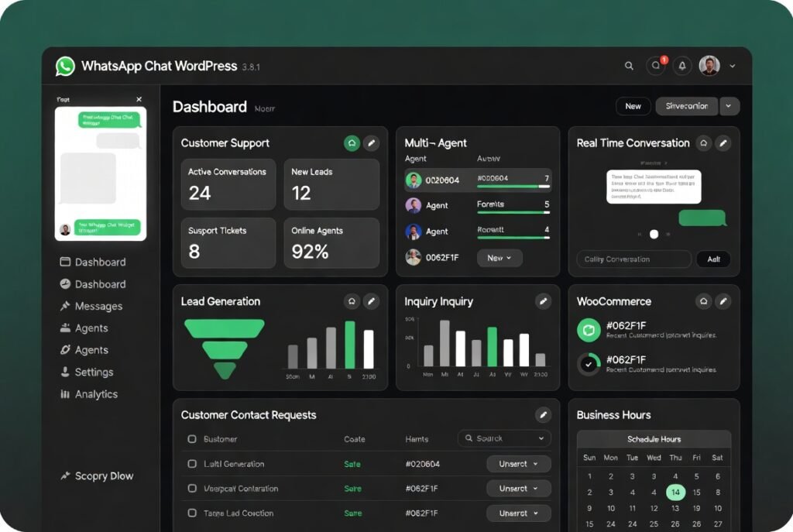
Task: Check the Tanne Lad Coiction row checkbox
Action: [192, 513]
